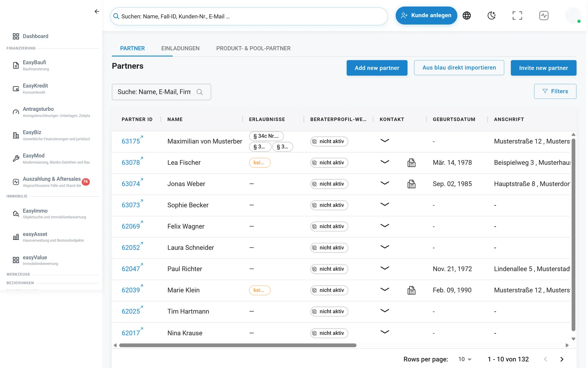The width and height of the screenshot is (588, 368).
Task: Click vertical scrollbar of partner table
Action: [x=573, y=235]
